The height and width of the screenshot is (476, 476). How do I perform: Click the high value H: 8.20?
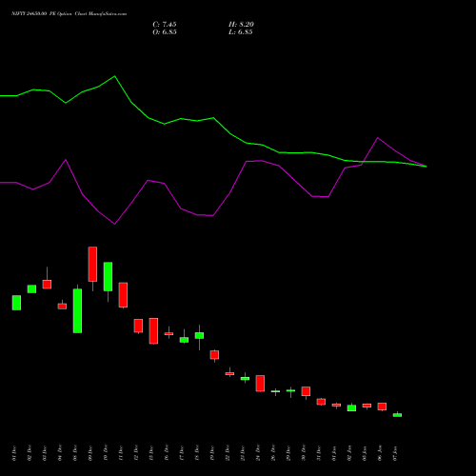click(241, 24)
